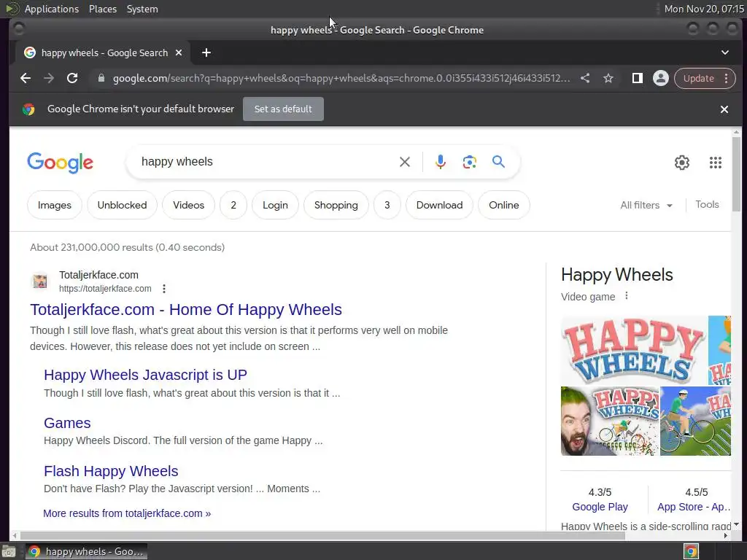This screenshot has height=560, width=747.
Task: Expand the All filters dropdown
Action: pyautogui.click(x=646, y=205)
